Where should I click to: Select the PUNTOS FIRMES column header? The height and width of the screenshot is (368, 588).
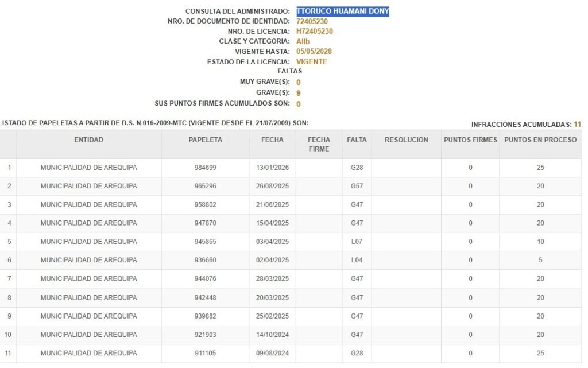[x=470, y=140]
